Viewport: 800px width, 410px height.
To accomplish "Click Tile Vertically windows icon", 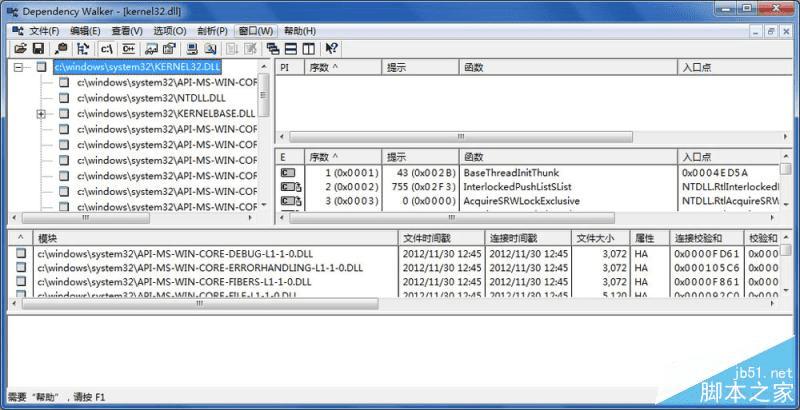I will 308,49.
